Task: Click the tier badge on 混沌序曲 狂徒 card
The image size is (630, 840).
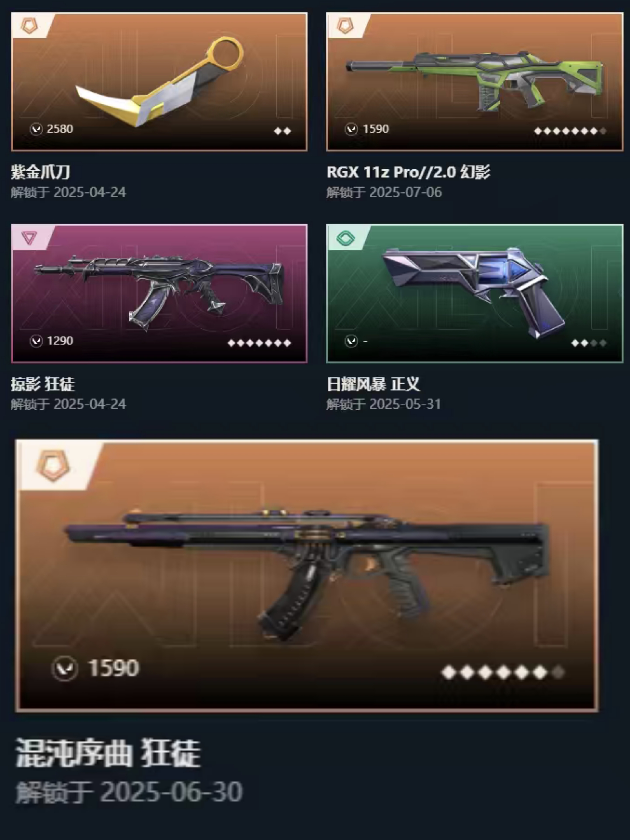Action: (54, 466)
